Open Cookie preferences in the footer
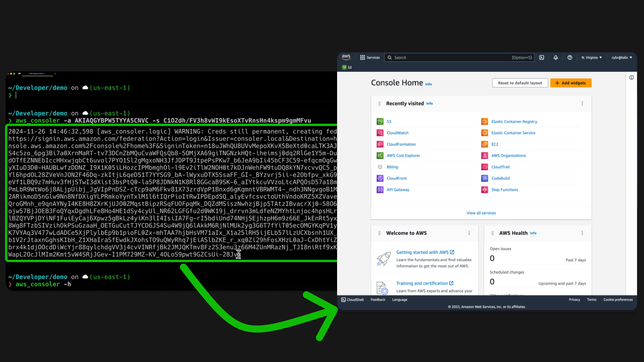644x362 pixels. coord(618,300)
